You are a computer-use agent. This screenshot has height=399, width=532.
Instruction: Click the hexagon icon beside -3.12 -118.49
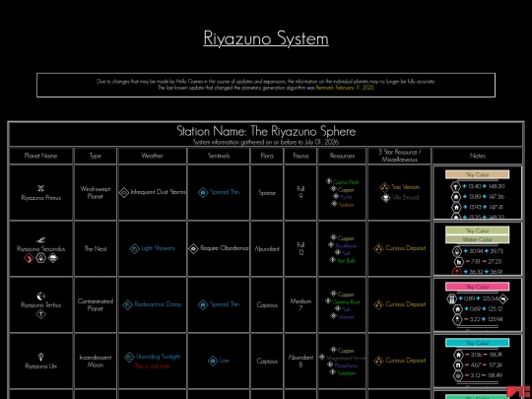(458, 375)
